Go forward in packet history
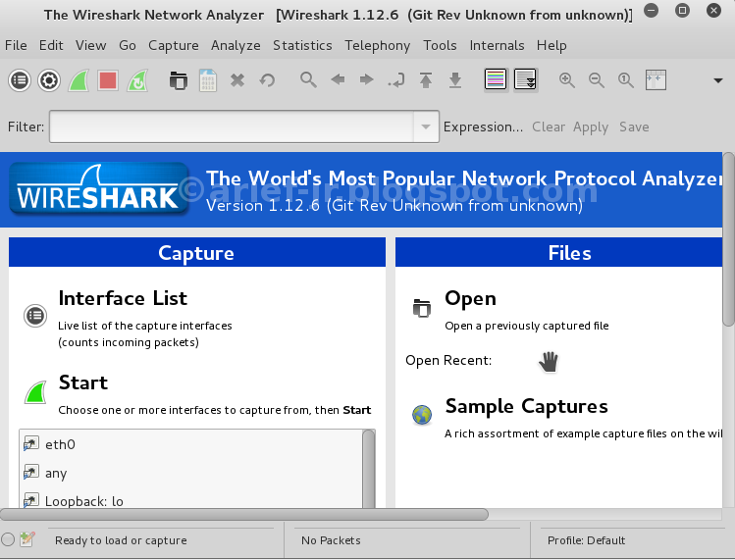This screenshot has height=560, width=735. tap(367, 79)
